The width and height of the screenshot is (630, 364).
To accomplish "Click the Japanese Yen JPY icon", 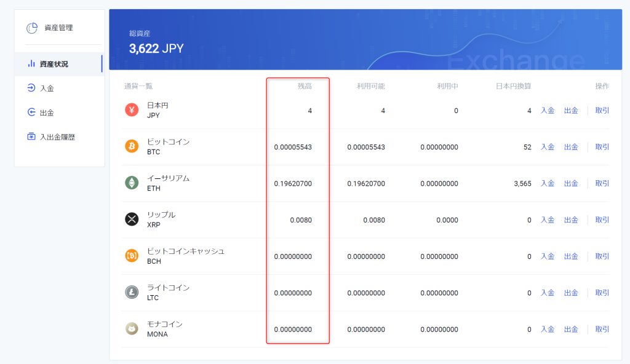I will pos(132,110).
